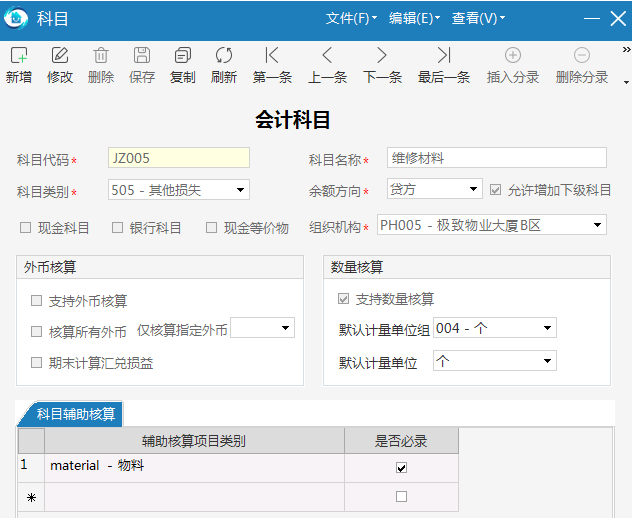
Task: Click the 辅助核算项目类别 column header
Action: [194, 441]
